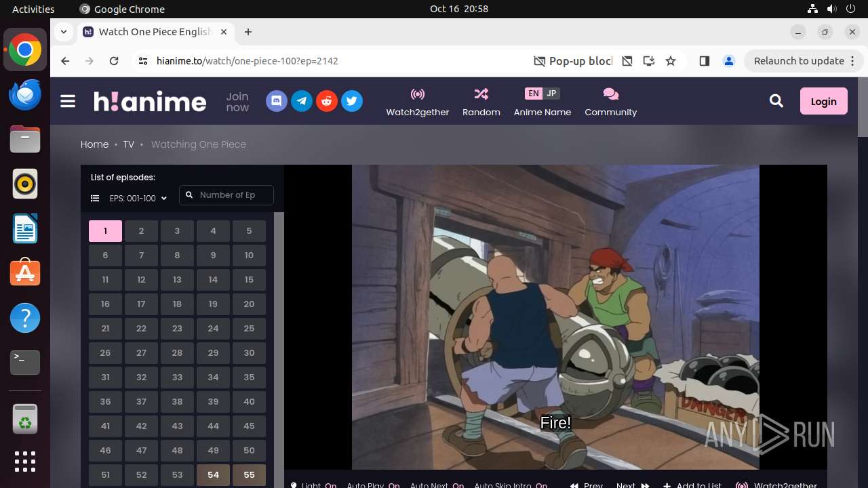Image resolution: width=868 pixels, height=488 pixels.
Task: Toggle the Light option under the player
Action: pyautogui.click(x=313, y=485)
